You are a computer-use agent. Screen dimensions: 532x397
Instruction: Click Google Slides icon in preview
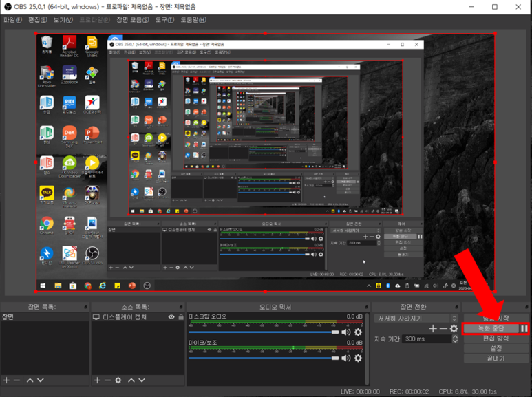[x=92, y=46]
